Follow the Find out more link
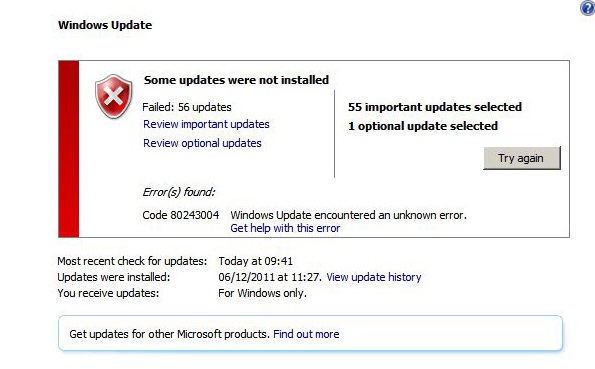This screenshot has height=369, width=595. pyautogui.click(x=306, y=334)
